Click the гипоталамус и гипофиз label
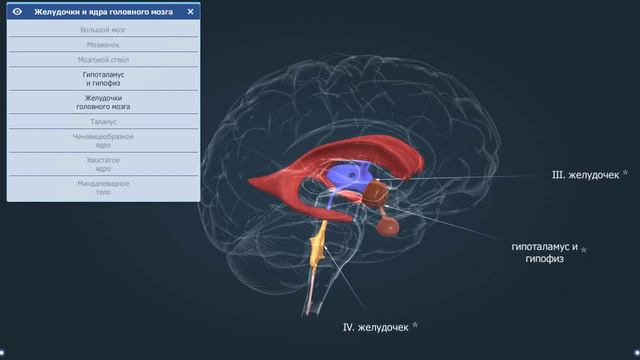640x360 pixels. [x=544, y=253]
